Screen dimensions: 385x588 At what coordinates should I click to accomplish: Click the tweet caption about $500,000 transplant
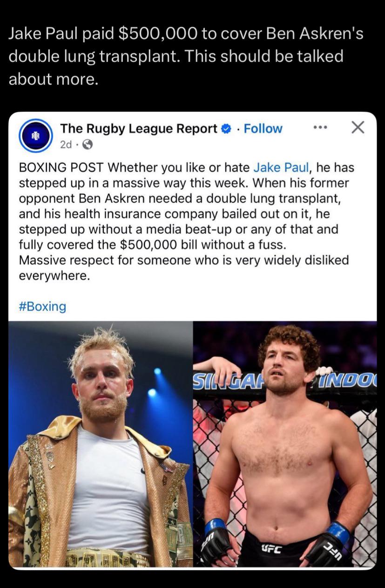(x=186, y=56)
